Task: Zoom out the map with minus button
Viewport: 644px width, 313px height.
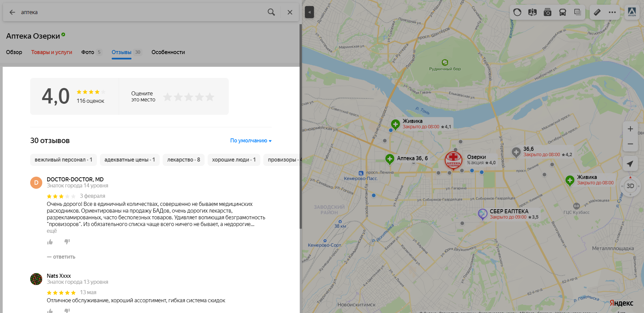Action: 630,144
